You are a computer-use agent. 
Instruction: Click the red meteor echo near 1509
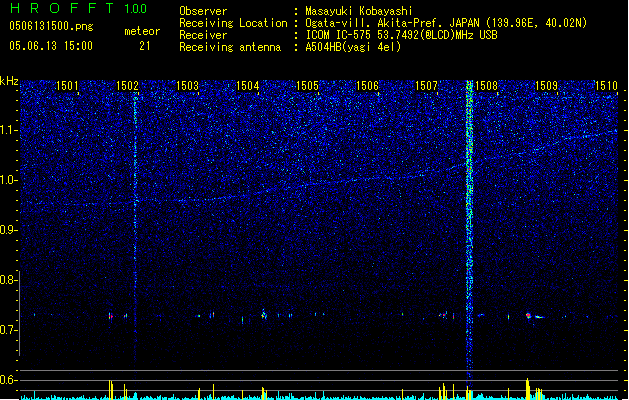528,315
